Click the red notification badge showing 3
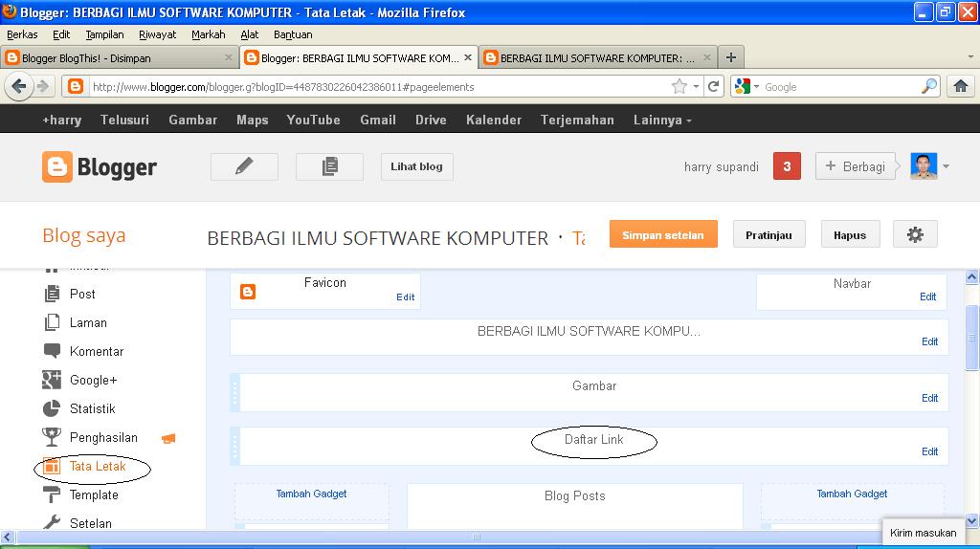Image resolution: width=980 pixels, height=549 pixels. click(x=787, y=166)
